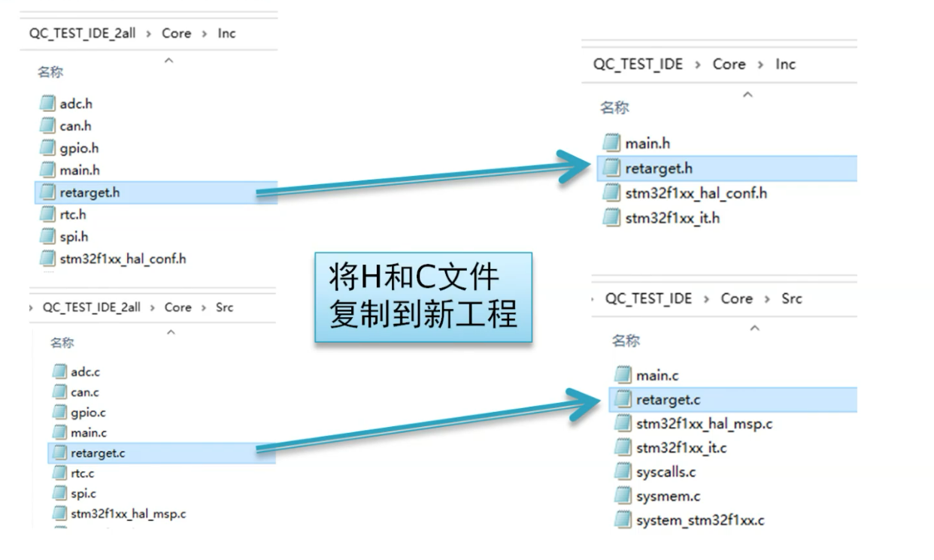
Task: Click sort arrow above new QC_TEST_IDE Inc list
Action: click(748, 95)
